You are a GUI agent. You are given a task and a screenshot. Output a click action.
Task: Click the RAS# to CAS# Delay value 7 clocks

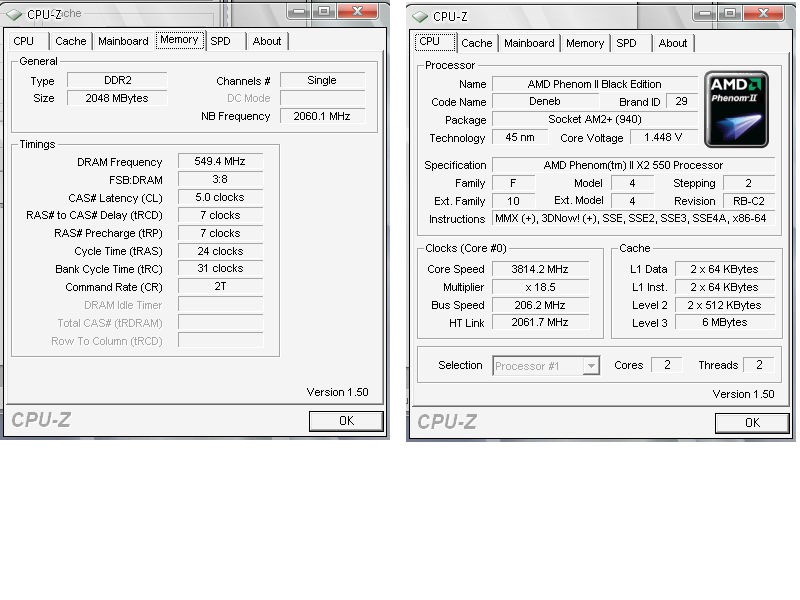click(220, 215)
